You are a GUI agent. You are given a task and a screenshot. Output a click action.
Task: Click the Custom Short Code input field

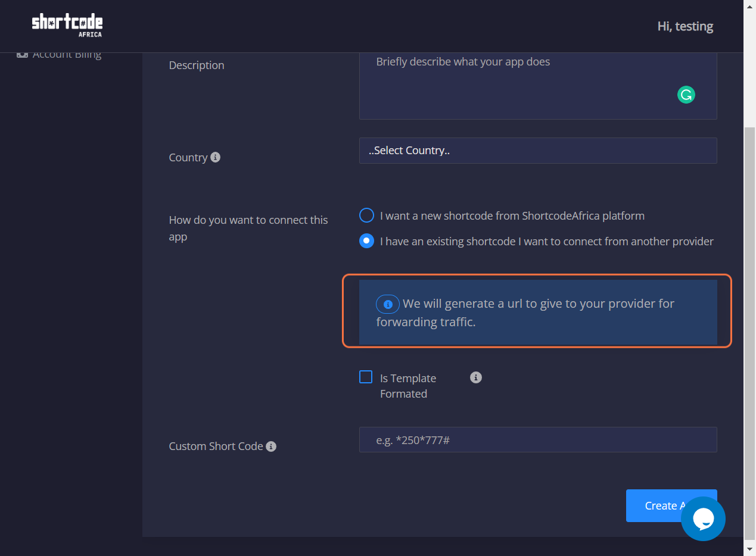tap(538, 440)
